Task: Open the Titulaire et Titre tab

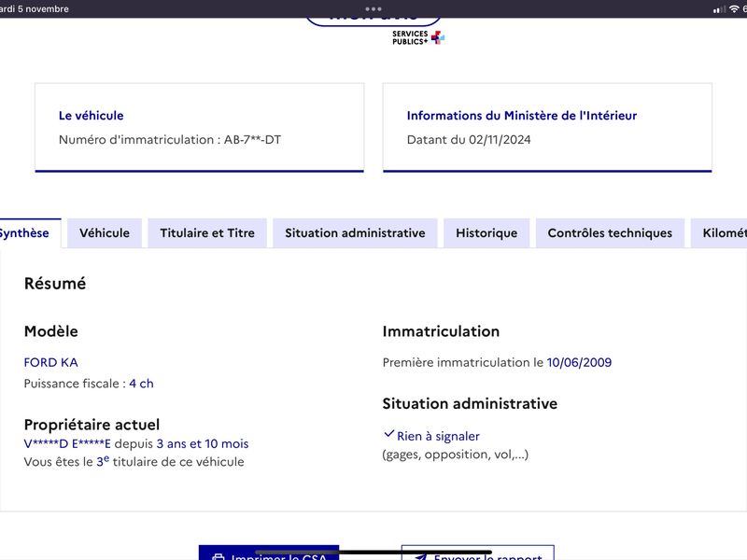Action: (207, 232)
